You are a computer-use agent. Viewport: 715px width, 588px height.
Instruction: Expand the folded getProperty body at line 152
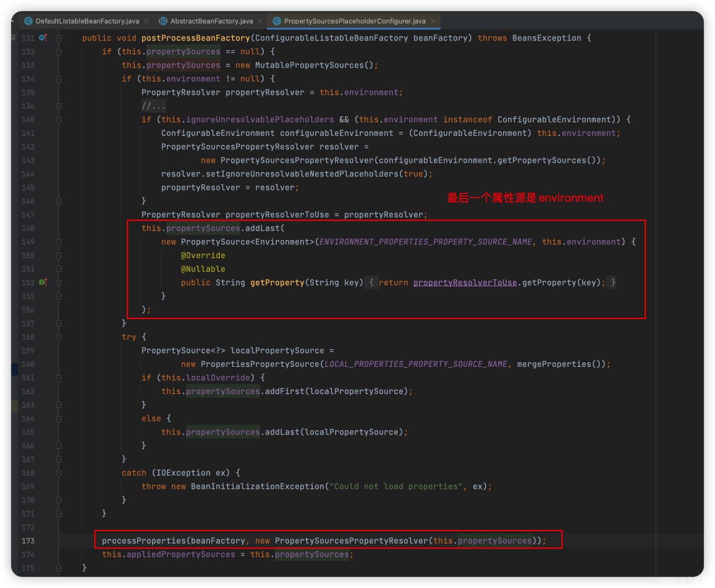click(x=59, y=283)
